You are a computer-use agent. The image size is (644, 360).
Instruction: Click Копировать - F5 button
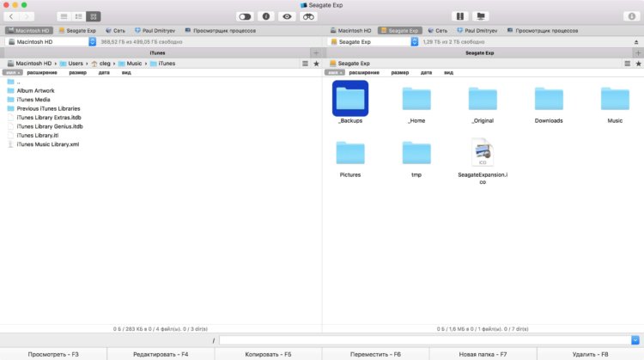tap(268, 354)
